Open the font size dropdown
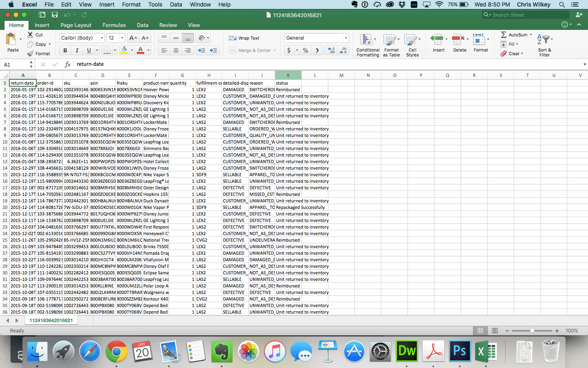This screenshot has width=588, height=368. point(122,38)
